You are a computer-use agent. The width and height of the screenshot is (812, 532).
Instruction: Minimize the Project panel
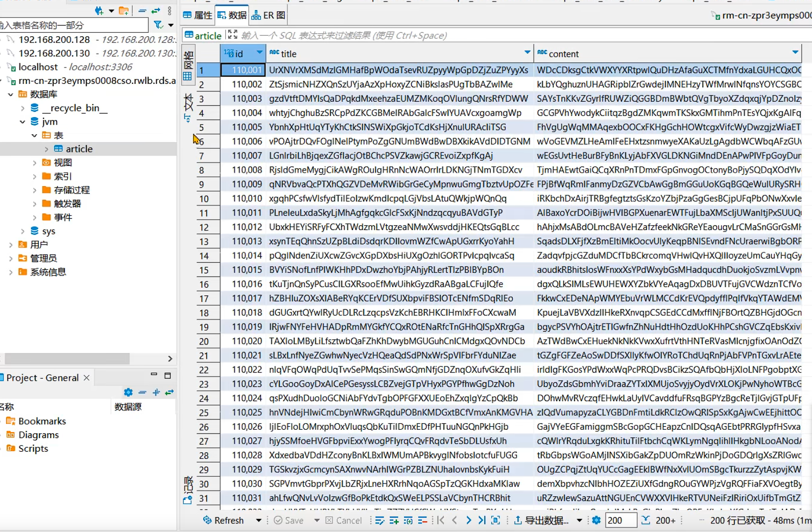coord(154,375)
